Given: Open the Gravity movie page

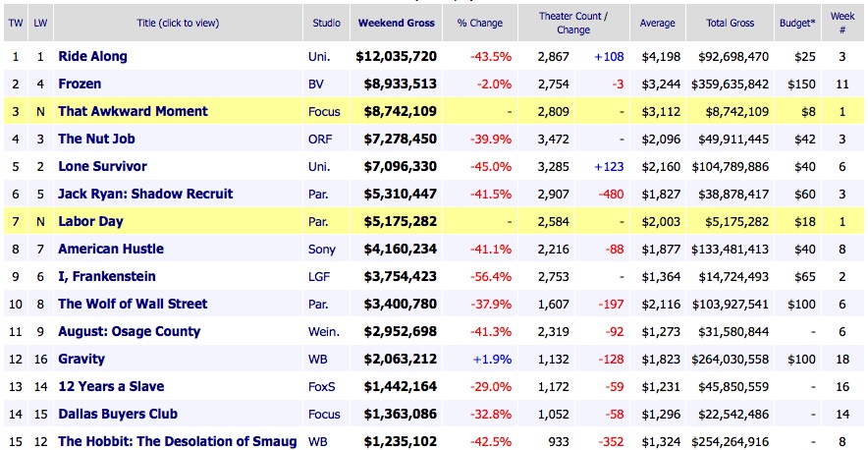Looking at the screenshot, I should (x=81, y=360).
